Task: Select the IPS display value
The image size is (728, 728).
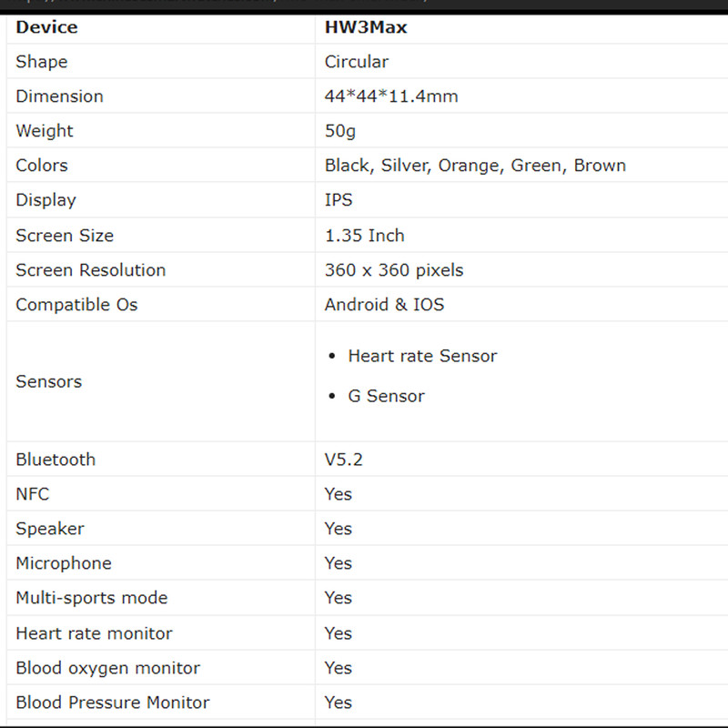Action: [339, 200]
